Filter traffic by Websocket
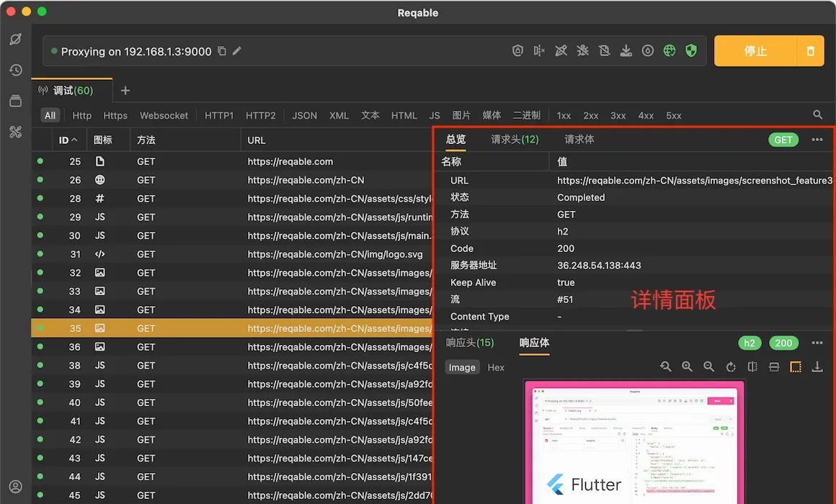The image size is (836, 504). pyautogui.click(x=164, y=116)
